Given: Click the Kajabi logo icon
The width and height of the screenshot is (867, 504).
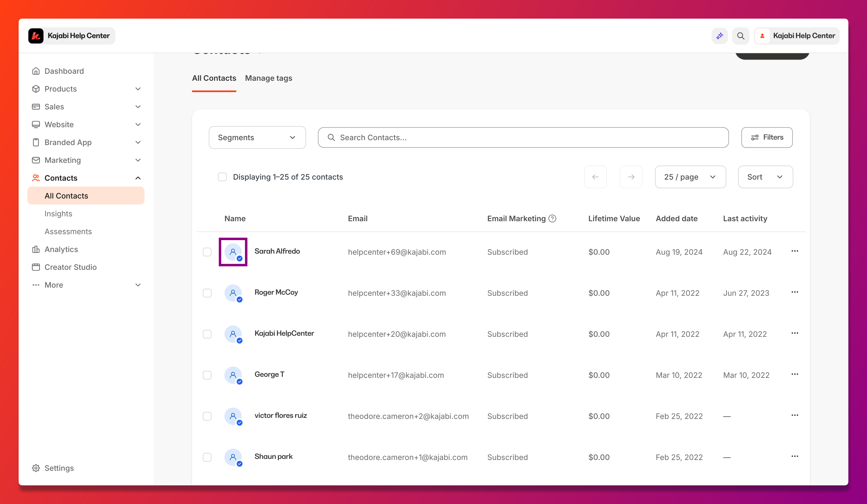Looking at the screenshot, I should [36, 36].
